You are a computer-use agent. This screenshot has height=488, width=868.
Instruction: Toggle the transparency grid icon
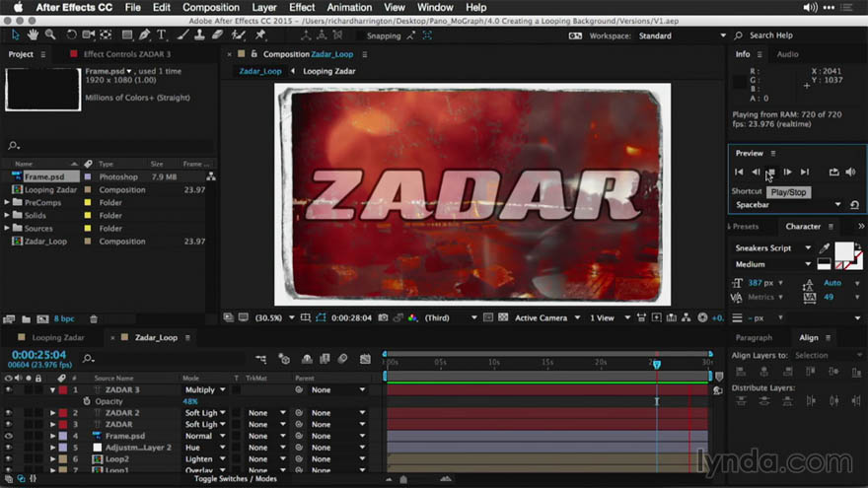[x=503, y=317]
